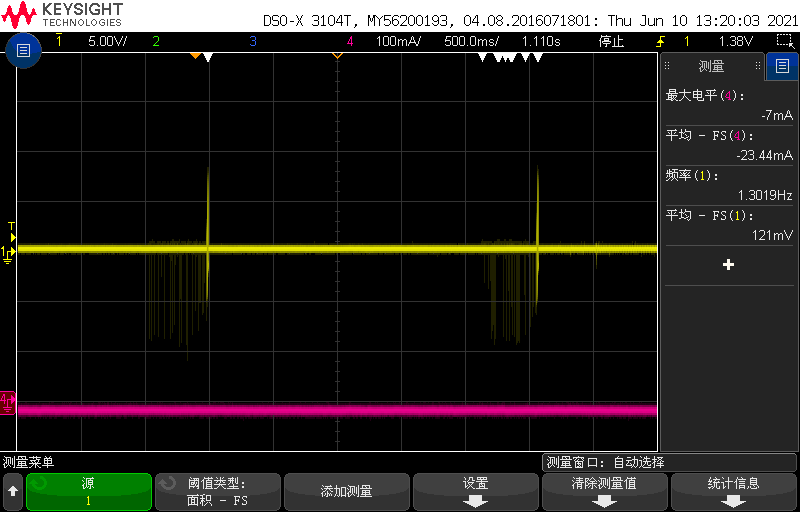Open the 测量窗口: 自动选择 field
Screen dimensions: 800x512
(669, 463)
